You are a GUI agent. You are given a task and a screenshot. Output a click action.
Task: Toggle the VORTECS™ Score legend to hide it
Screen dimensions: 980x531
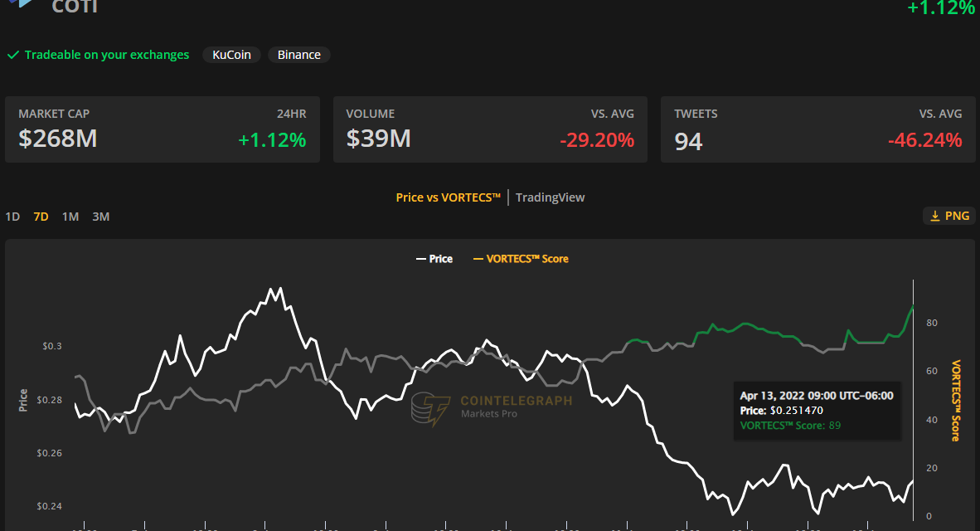(x=521, y=258)
